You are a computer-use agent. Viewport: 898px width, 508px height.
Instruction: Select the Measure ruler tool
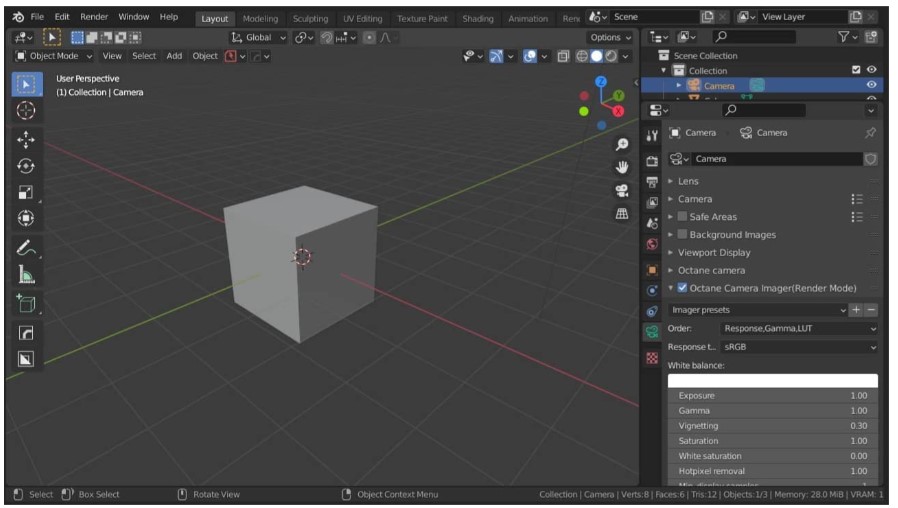coord(26,274)
